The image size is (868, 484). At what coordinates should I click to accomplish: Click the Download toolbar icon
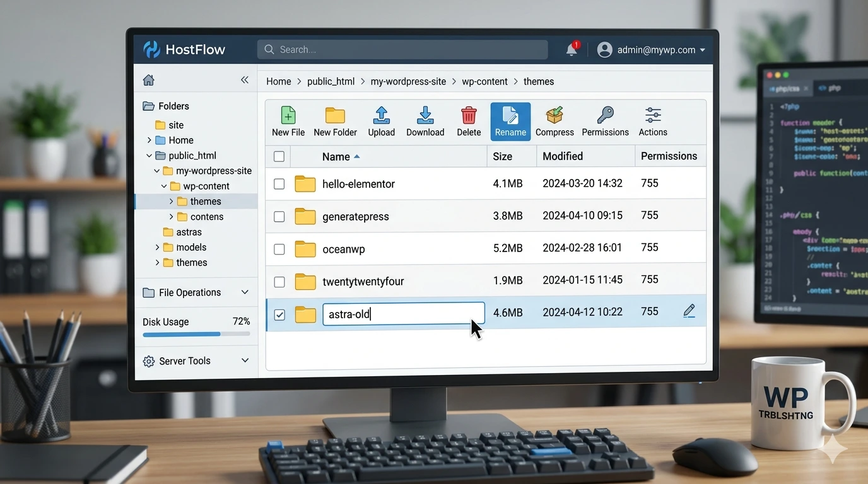pyautogui.click(x=425, y=115)
